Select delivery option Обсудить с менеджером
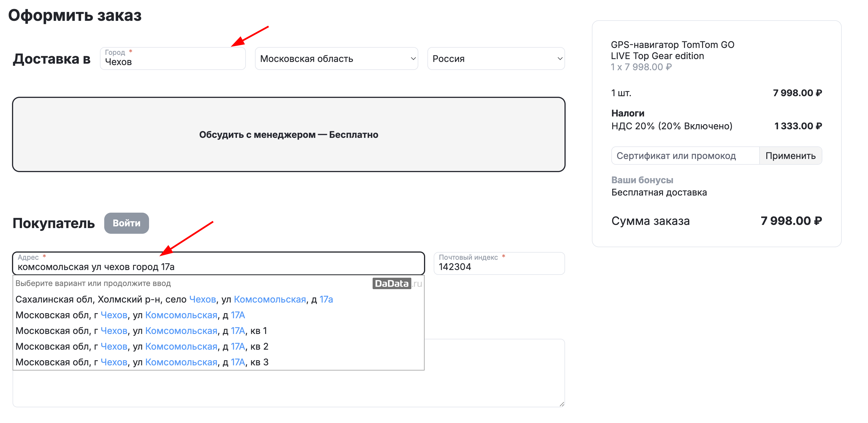Viewport: 868px width, 423px height. 288,134
